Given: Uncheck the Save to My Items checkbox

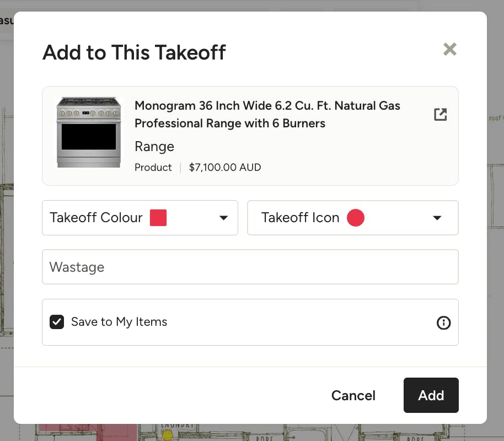Looking at the screenshot, I should 57,322.
